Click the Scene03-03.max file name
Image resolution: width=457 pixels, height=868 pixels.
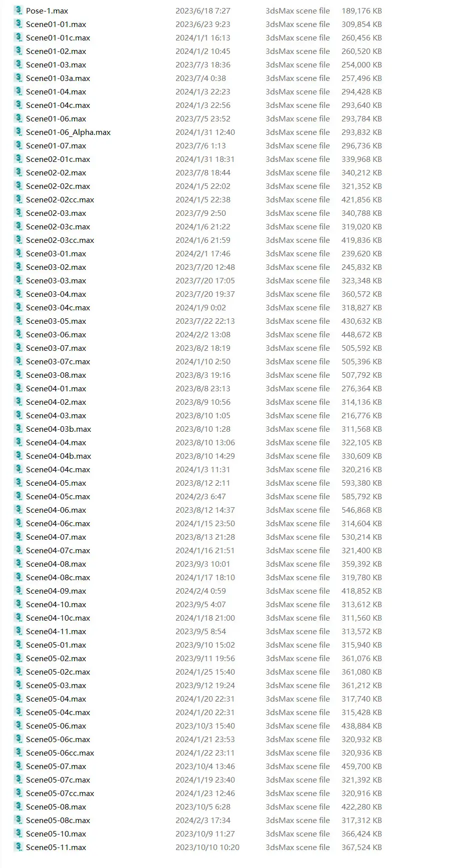click(56, 280)
